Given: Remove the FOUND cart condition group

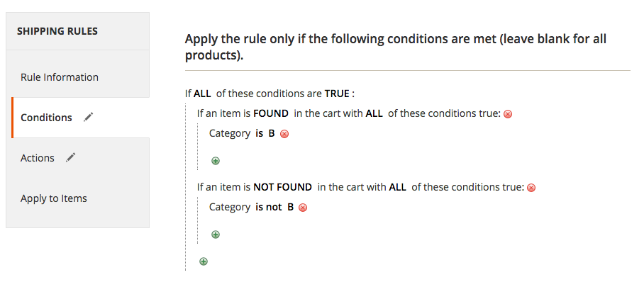Looking at the screenshot, I should click(x=508, y=114).
